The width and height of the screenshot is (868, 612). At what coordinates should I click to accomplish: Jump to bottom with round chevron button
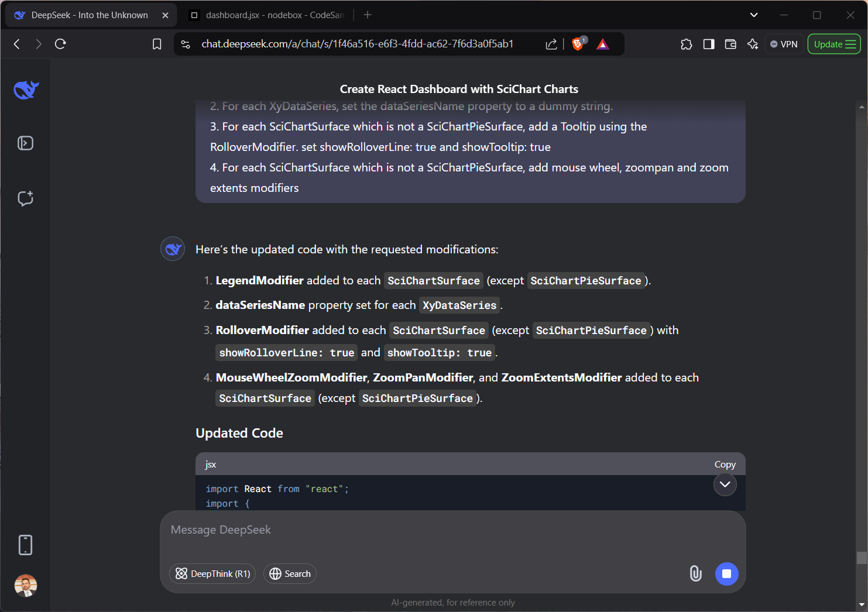(725, 484)
